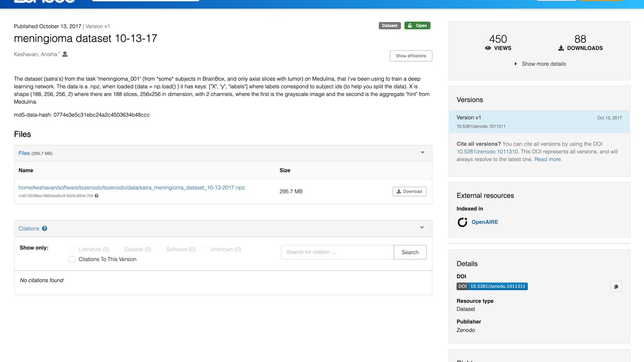Image resolution: width=644 pixels, height=362 pixels.
Task: Click the Citations help question-mark icon
Action: (x=45, y=229)
